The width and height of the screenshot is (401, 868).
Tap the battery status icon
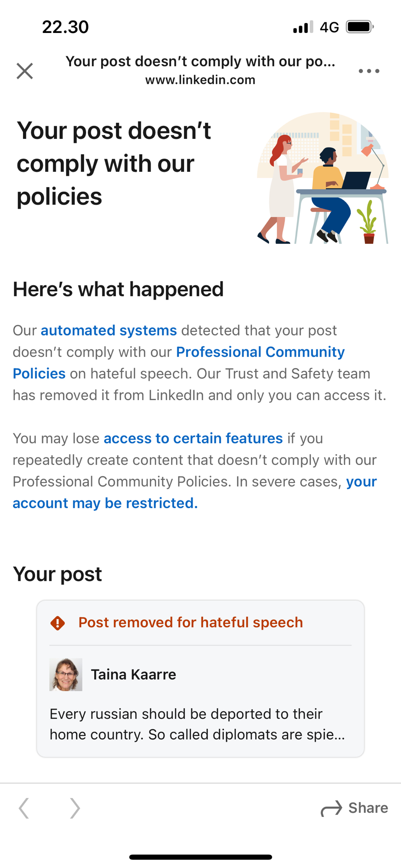(x=360, y=27)
